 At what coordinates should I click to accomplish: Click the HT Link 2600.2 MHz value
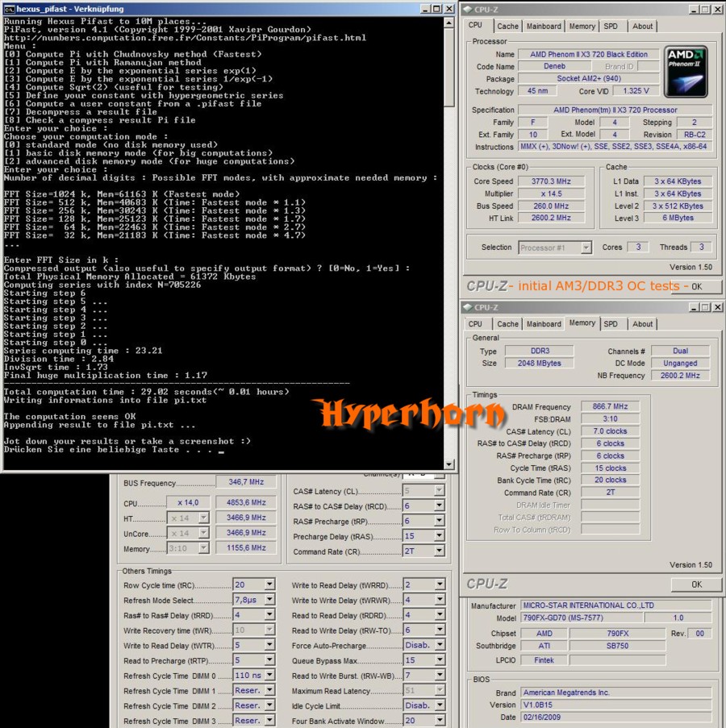tap(551, 218)
